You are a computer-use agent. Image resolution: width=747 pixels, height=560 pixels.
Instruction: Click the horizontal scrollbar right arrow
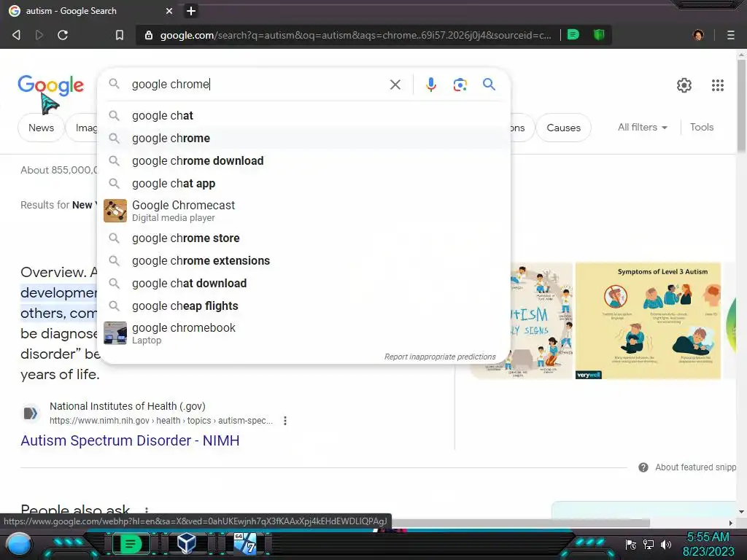point(731,523)
